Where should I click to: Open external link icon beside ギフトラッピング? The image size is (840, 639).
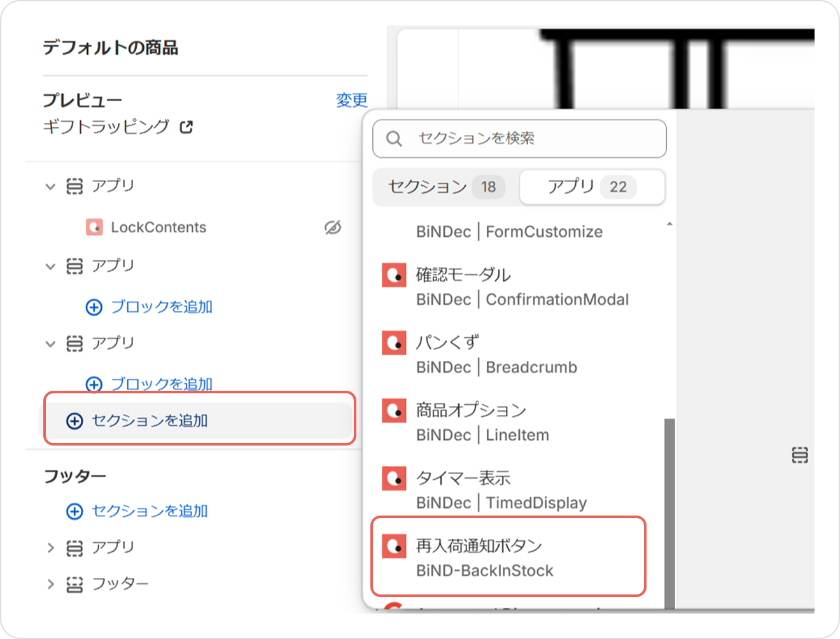186,127
